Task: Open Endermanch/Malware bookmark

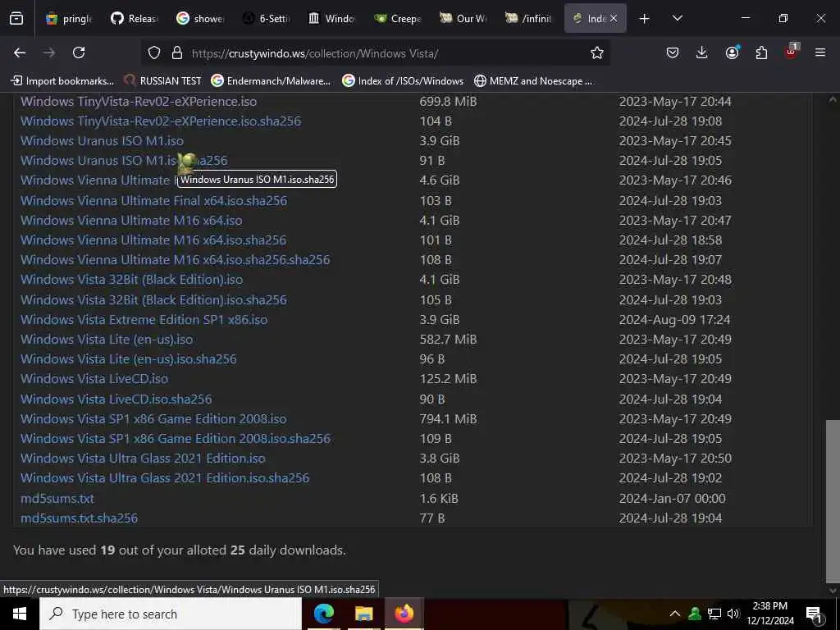Action: point(271,81)
